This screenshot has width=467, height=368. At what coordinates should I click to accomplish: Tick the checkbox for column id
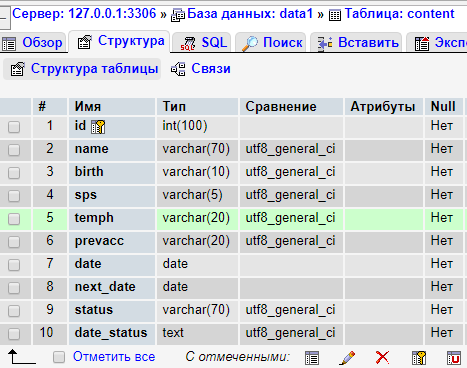(x=14, y=127)
